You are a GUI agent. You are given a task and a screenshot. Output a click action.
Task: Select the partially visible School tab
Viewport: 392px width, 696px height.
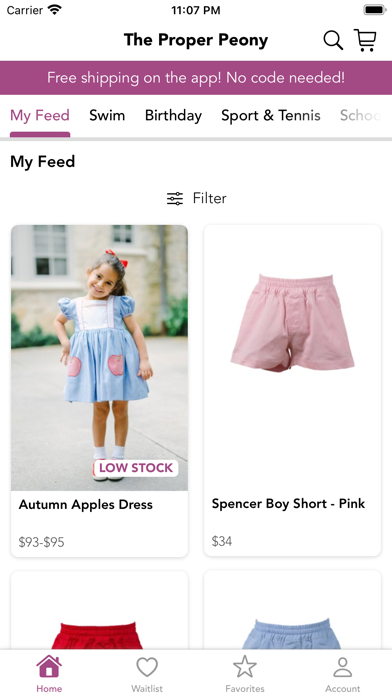(360, 115)
